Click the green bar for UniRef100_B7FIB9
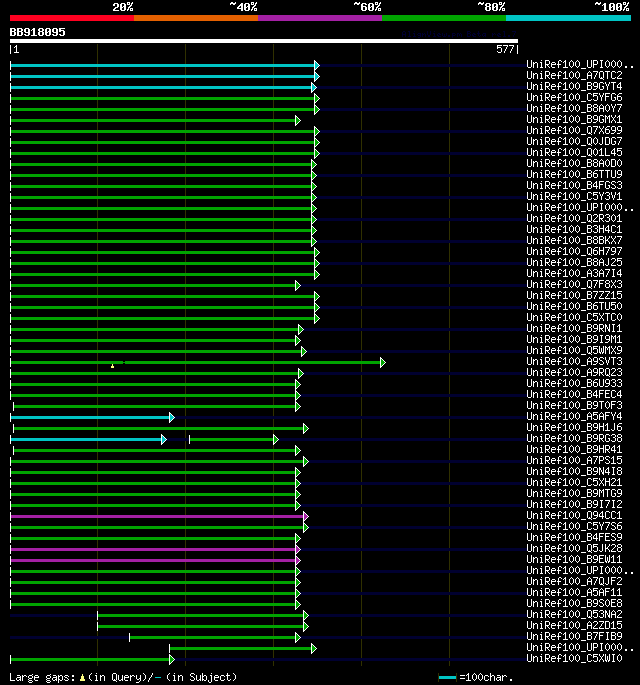640x685 pixels. point(215,637)
